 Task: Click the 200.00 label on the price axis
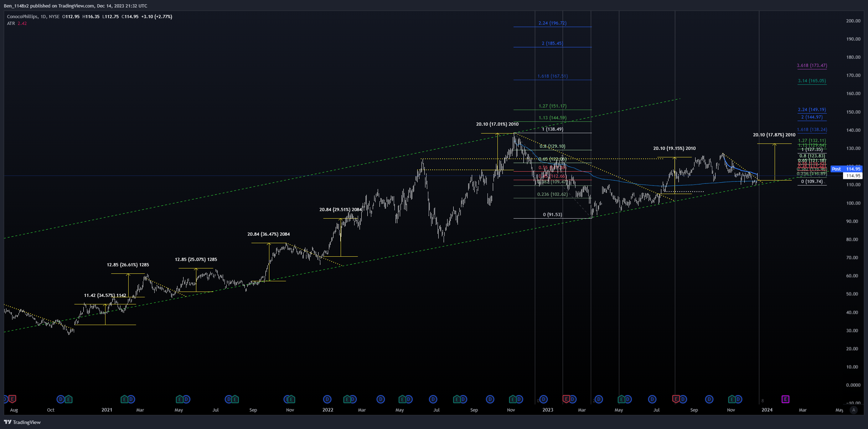click(x=853, y=21)
